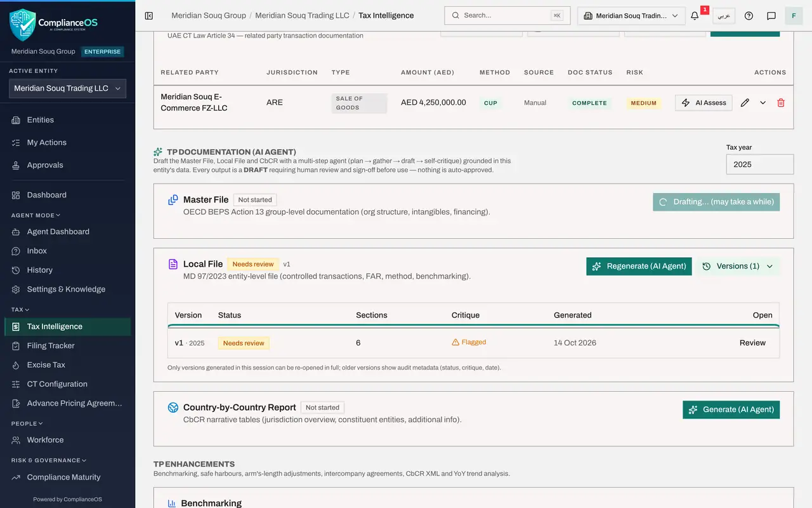
Task: Run AI Assess on the transaction
Action: (704, 103)
